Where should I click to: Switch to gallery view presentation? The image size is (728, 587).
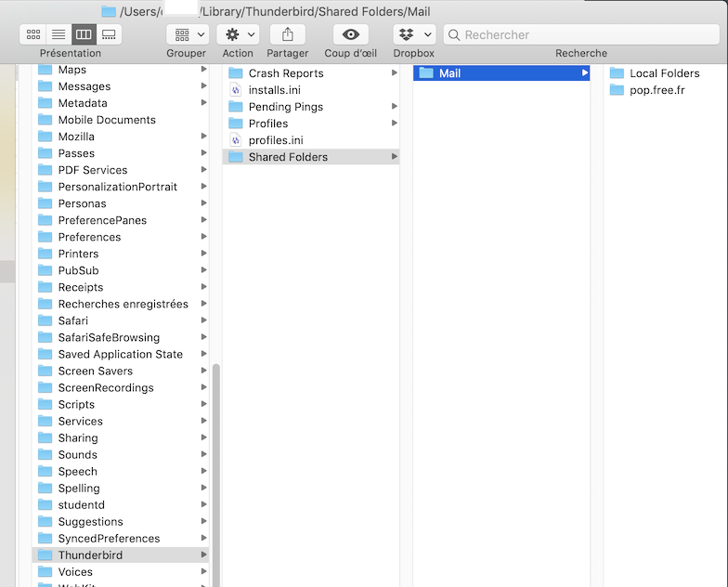(x=109, y=34)
